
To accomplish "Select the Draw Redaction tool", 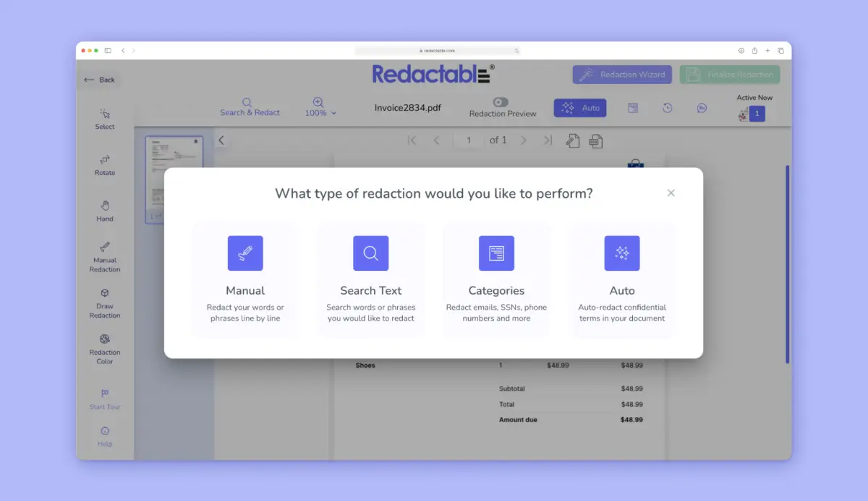I will 104,301.
